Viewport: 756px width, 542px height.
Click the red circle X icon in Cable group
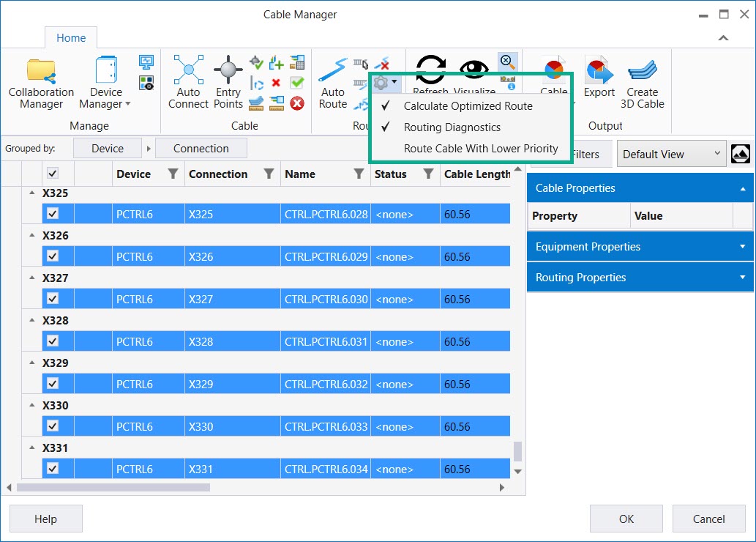296,103
